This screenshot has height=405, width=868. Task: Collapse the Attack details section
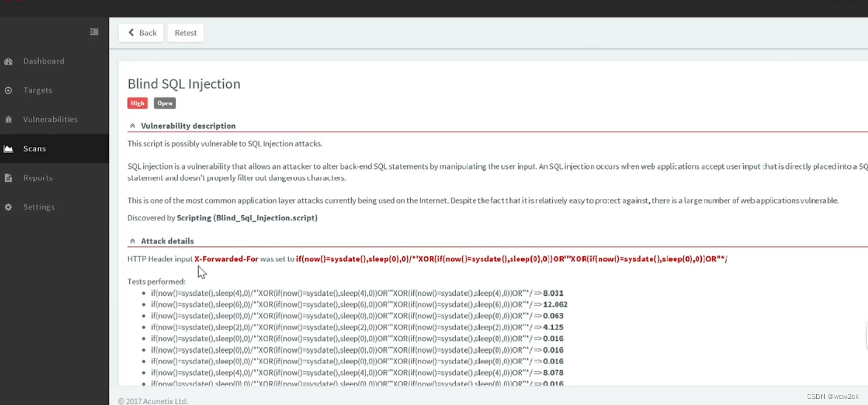(x=132, y=242)
